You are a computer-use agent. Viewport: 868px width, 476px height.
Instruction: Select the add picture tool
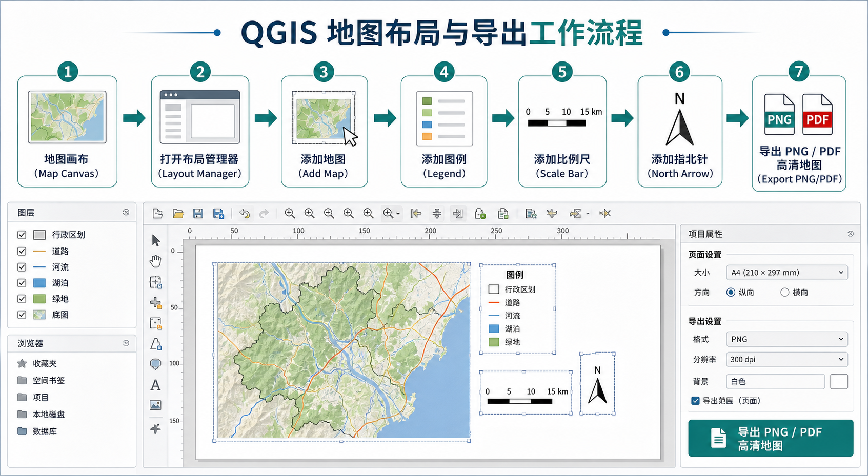pyautogui.click(x=155, y=405)
